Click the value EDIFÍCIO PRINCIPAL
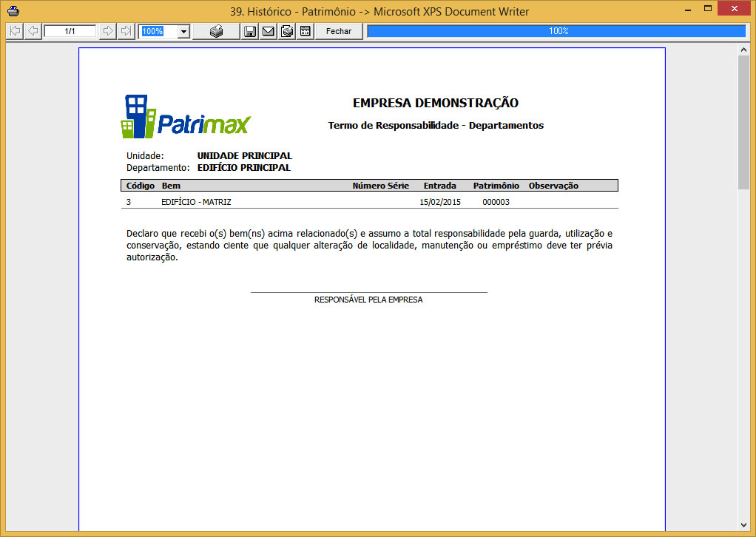 pos(244,168)
